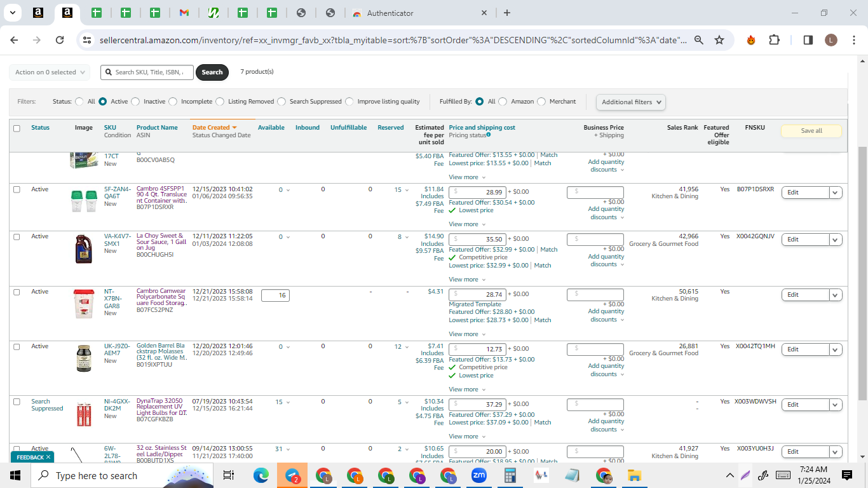Open Action on 0 selected dropdown
The height and width of the screenshot is (488, 868).
click(50, 72)
